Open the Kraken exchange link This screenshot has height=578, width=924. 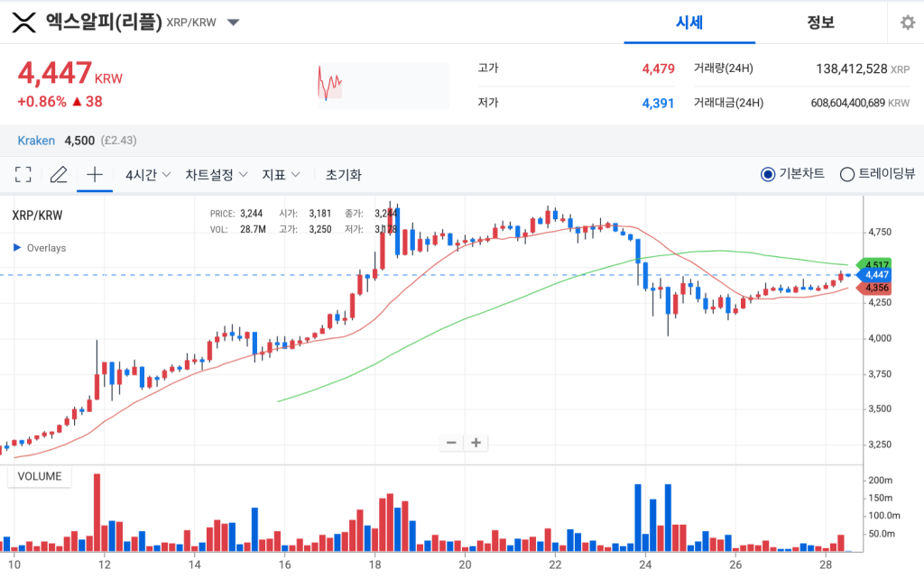36,141
